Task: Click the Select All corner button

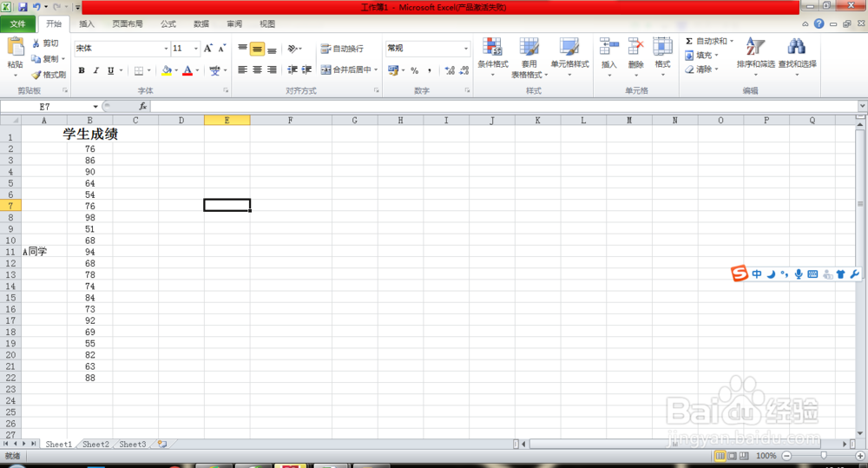Action: click(10, 120)
